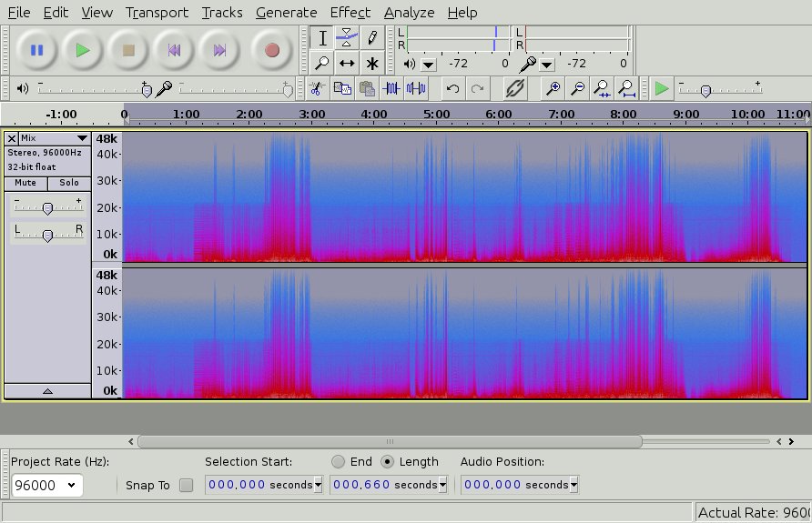Image resolution: width=812 pixels, height=523 pixels.
Task: Open the Mix track name dropdown
Action: (x=55, y=138)
